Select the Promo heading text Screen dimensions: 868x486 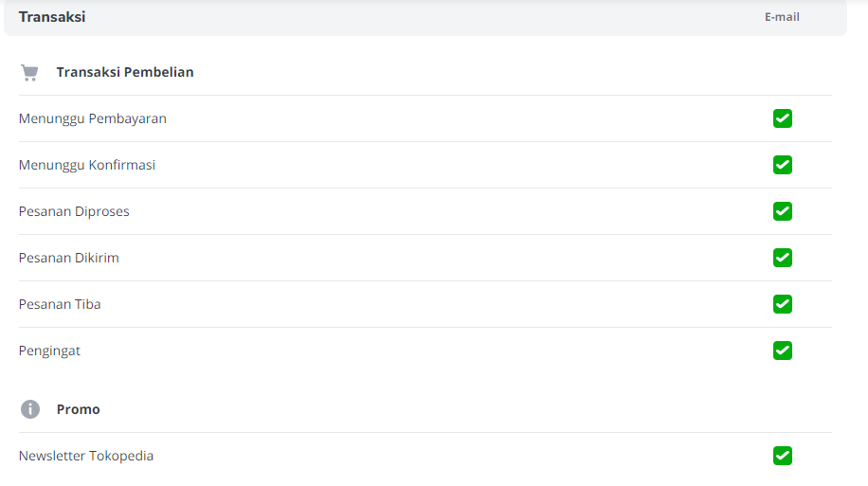coord(78,409)
